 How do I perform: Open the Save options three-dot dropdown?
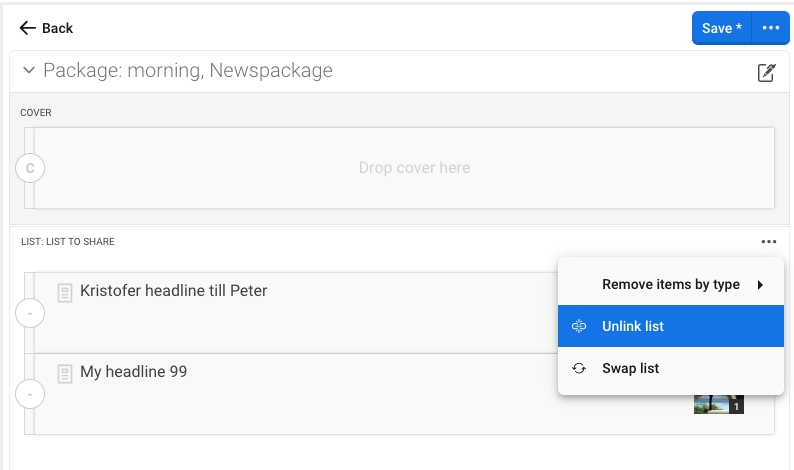[770, 28]
